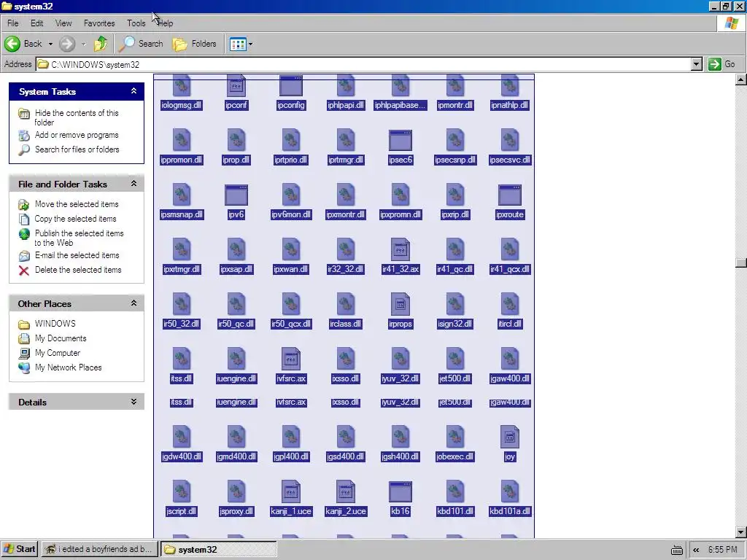This screenshot has height=560, width=747.
Task: Open the View menu
Action: coord(63,23)
